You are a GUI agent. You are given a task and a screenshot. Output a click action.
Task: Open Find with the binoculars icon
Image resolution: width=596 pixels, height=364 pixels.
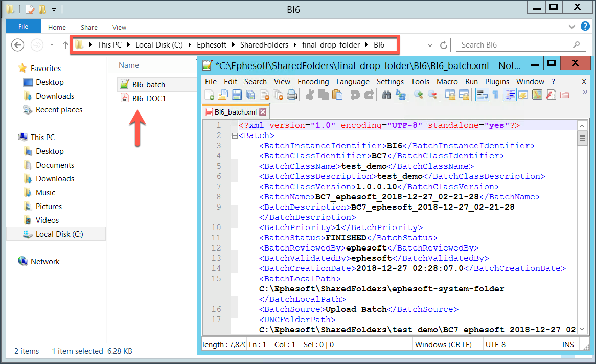tap(386, 95)
